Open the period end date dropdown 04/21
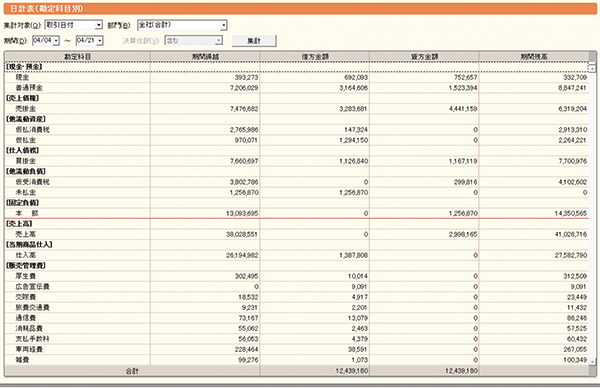 click(90, 40)
